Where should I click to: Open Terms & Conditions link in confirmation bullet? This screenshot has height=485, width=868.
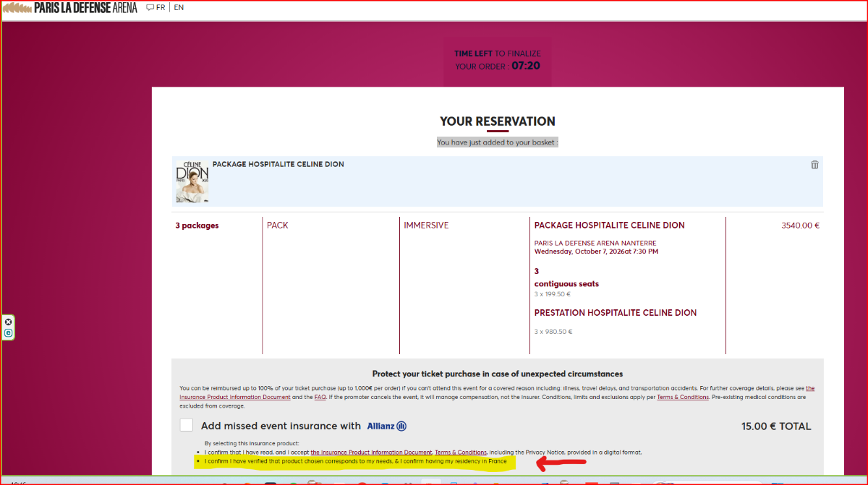[x=460, y=452]
